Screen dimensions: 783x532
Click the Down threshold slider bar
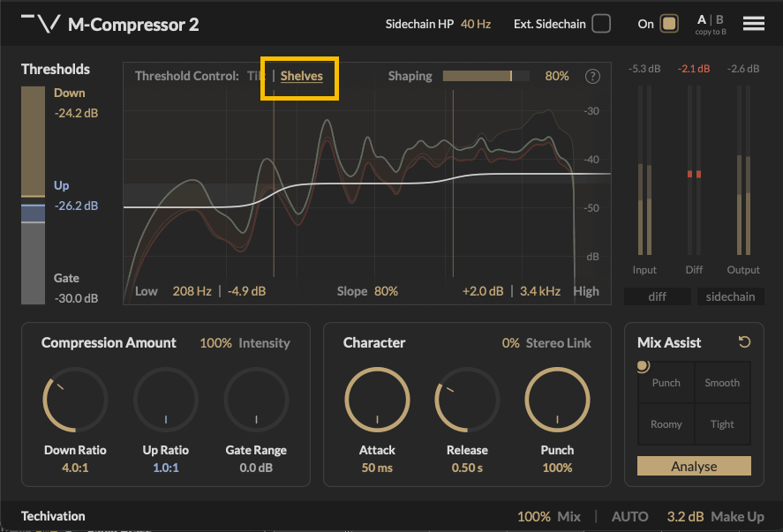click(x=33, y=141)
